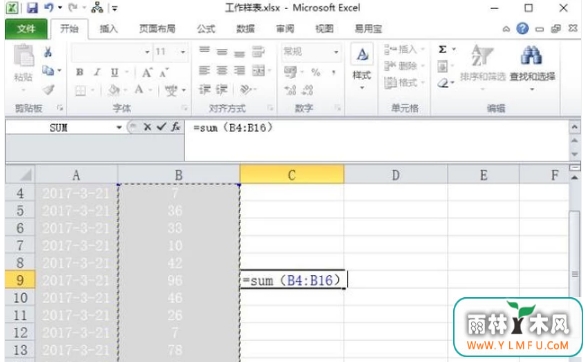
Task: Open the quick access toolbar customize arrow
Action: point(115,8)
